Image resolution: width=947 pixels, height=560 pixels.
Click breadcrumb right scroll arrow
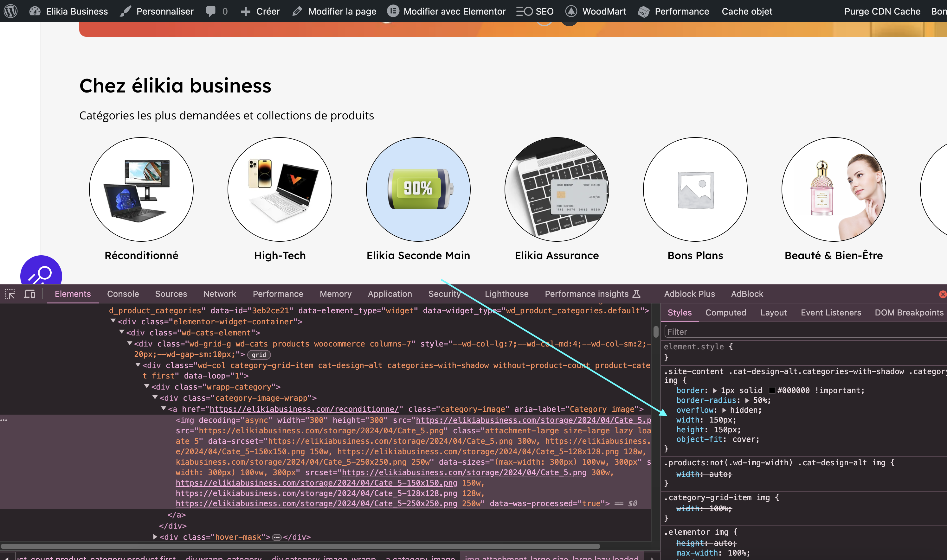(x=652, y=557)
